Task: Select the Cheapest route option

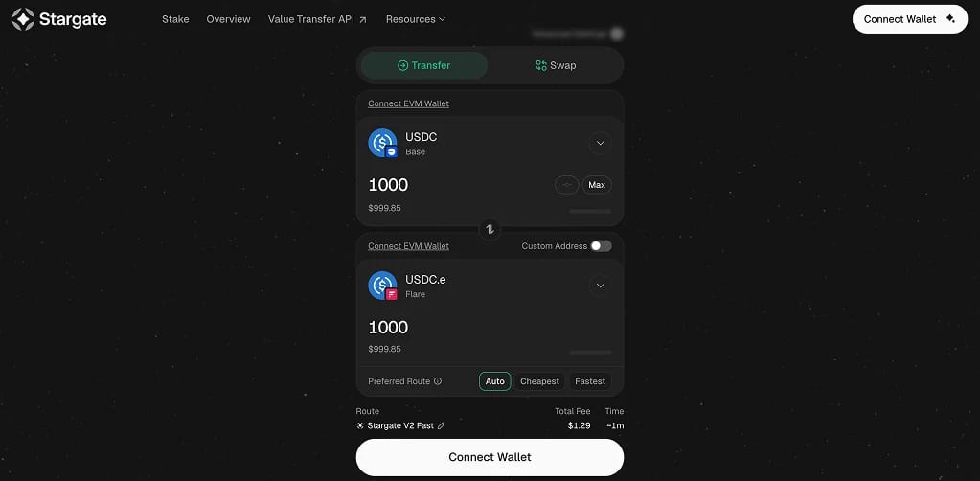Action: click(540, 381)
